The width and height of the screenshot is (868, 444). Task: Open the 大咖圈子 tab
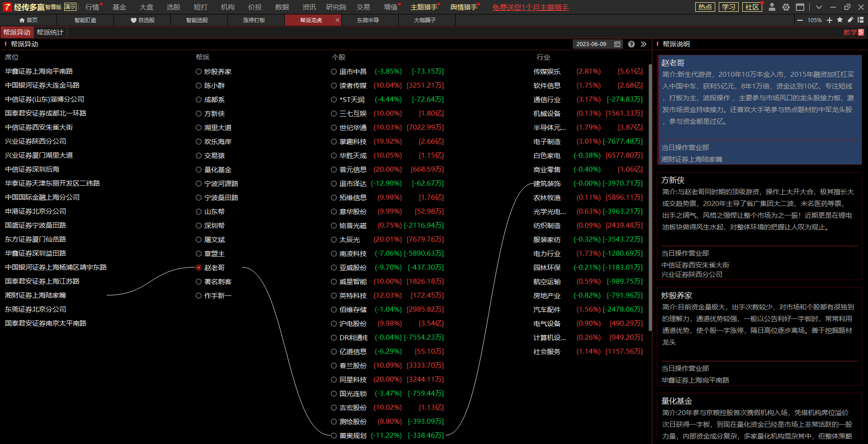[x=425, y=20]
